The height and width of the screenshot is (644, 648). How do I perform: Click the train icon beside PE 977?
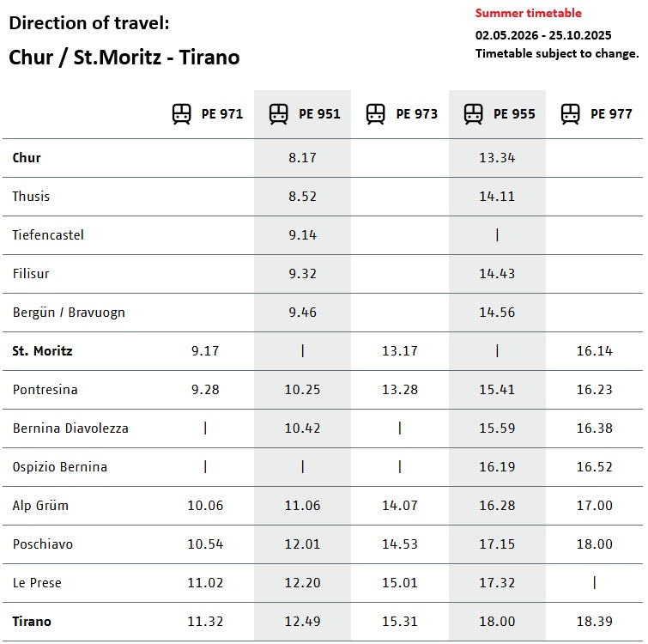point(570,113)
